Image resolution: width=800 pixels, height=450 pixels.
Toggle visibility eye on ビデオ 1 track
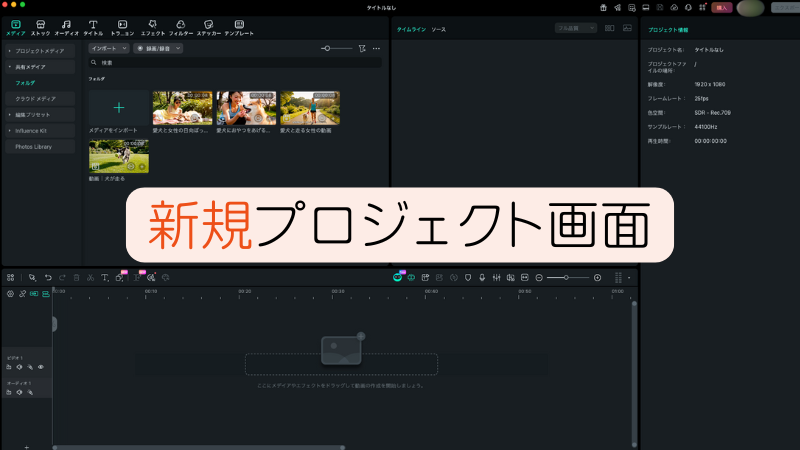tap(41, 367)
